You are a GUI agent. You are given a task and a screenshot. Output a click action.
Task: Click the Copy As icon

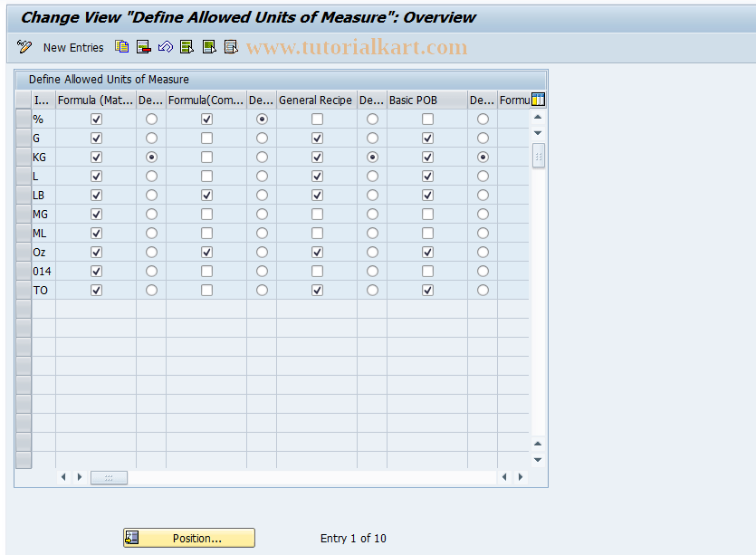[x=121, y=47]
